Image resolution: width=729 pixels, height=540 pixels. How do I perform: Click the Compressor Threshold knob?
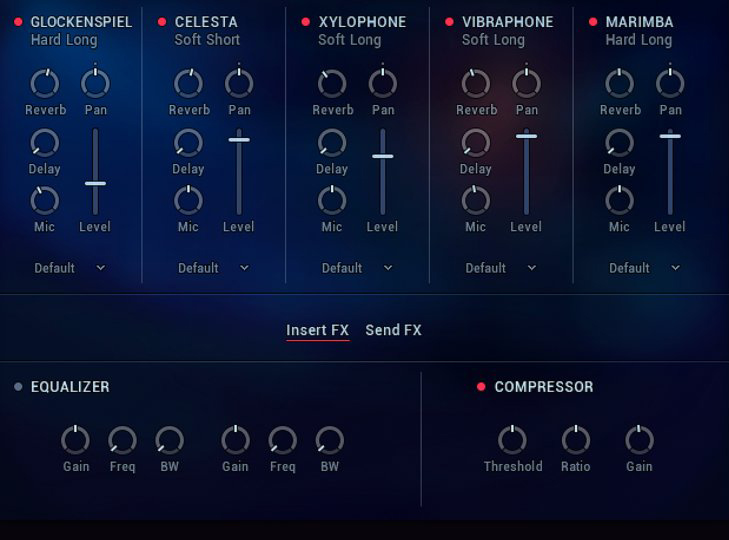(512, 440)
